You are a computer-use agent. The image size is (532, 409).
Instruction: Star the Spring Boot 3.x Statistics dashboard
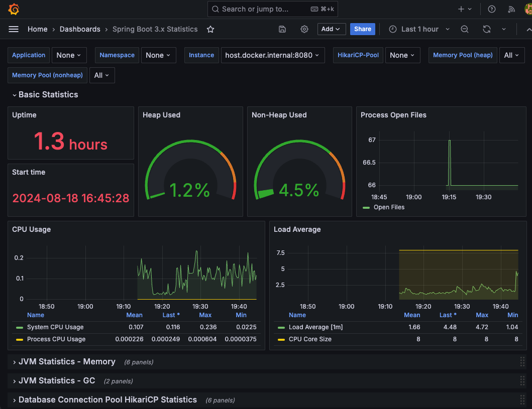pyautogui.click(x=210, y=29)
